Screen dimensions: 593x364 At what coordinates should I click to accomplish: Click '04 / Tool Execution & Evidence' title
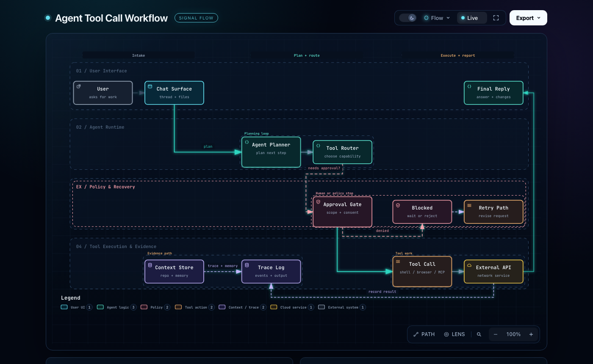pos(116,246)
